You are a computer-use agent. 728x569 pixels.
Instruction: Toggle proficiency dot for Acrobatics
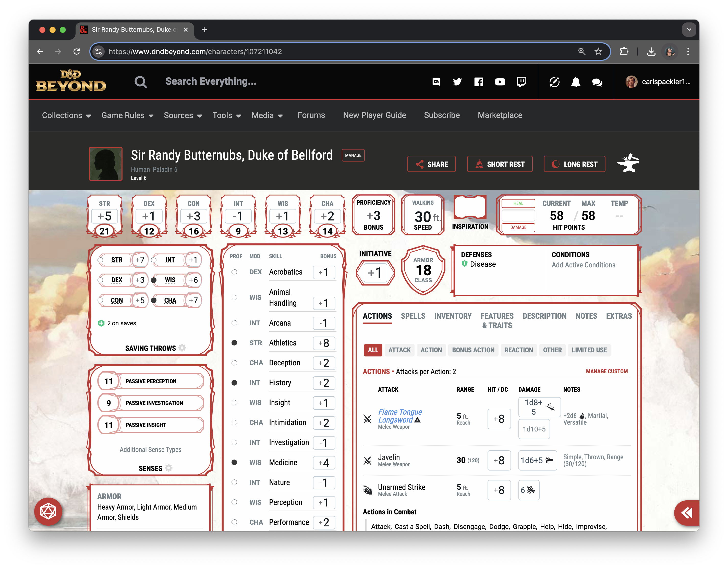(x=234, y=272)
